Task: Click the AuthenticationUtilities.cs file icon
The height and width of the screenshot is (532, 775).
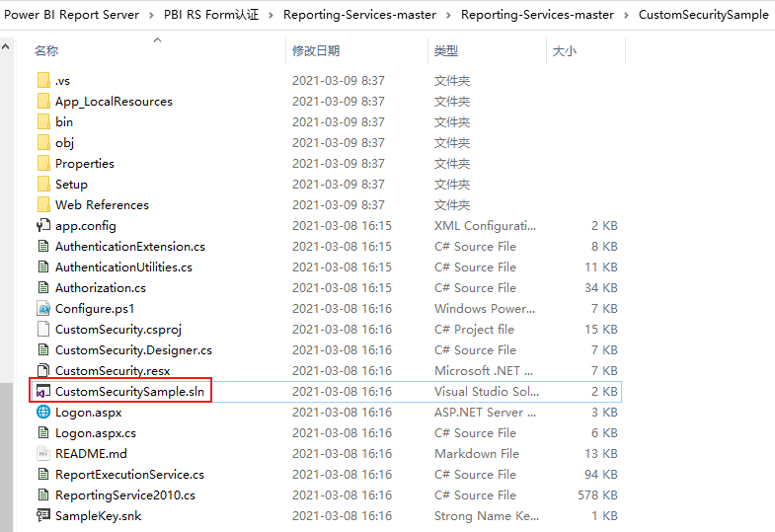Action: [x=43, y=266]
